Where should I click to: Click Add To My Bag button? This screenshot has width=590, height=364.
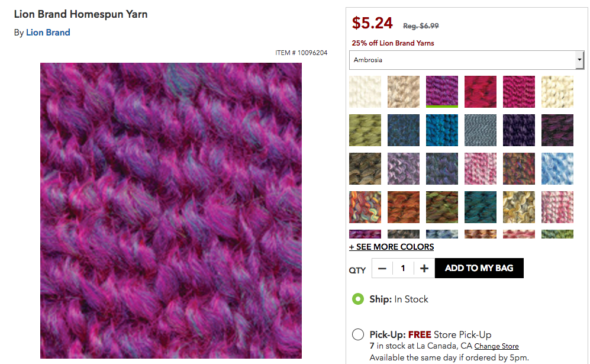coord(479,268)
